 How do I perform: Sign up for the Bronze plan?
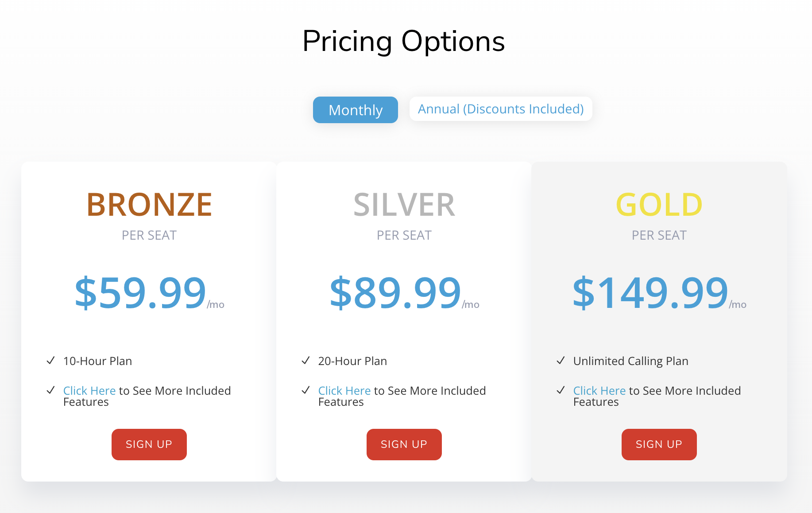(x=149, y=444)
